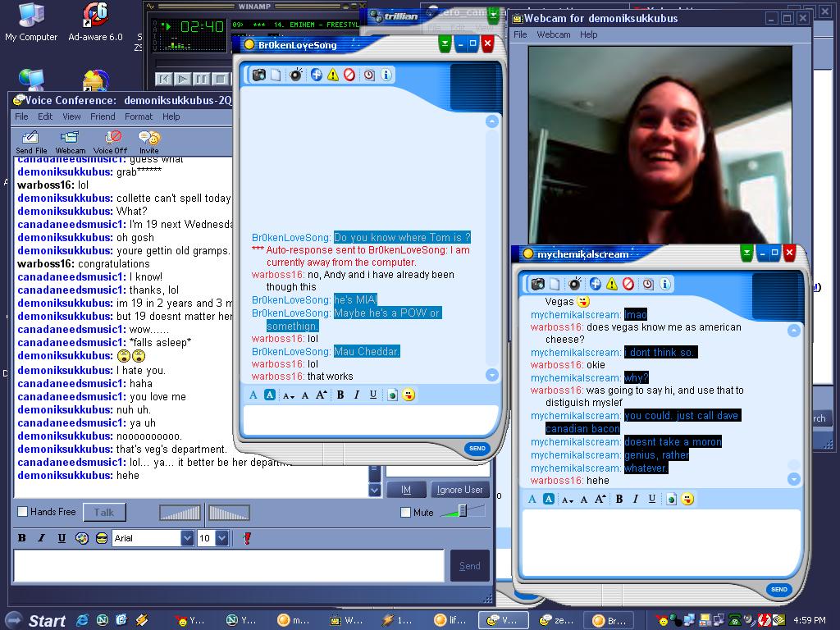
Task: Click SEND in the mychemikalscream window
Action: click(x=779, y=589)
